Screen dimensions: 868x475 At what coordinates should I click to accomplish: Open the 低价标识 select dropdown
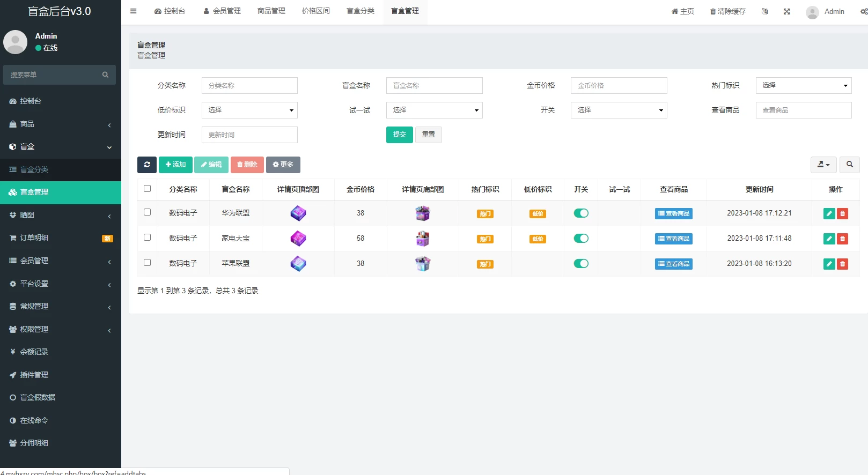pos(249,110)
